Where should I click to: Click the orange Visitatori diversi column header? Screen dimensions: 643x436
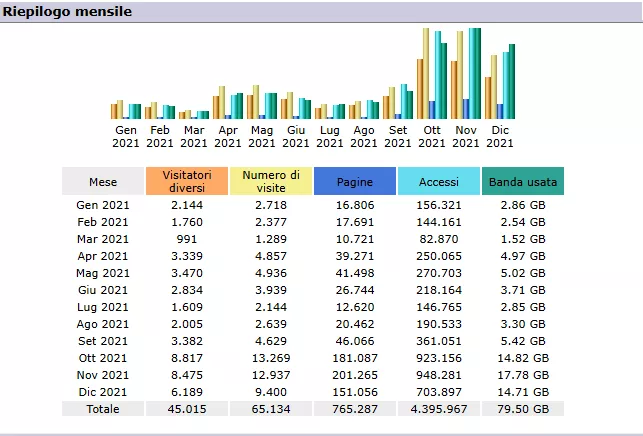[186, 181]
